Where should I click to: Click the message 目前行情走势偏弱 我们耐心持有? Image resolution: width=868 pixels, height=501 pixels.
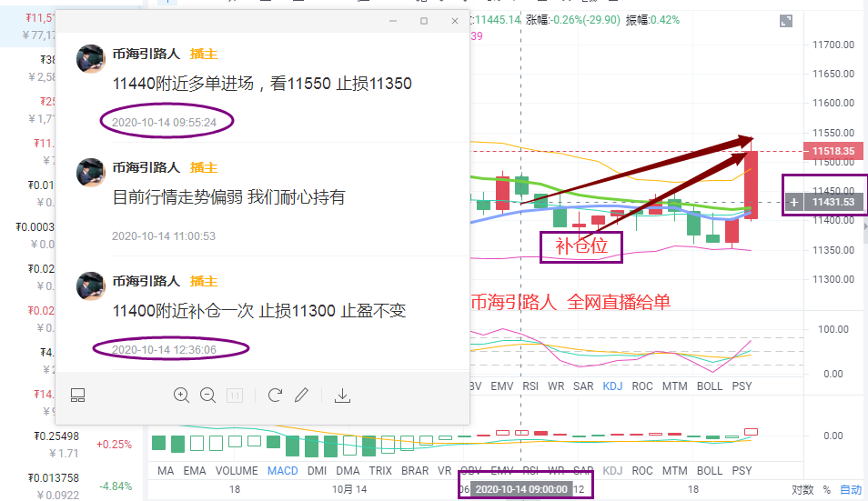(x=228, y=197)
